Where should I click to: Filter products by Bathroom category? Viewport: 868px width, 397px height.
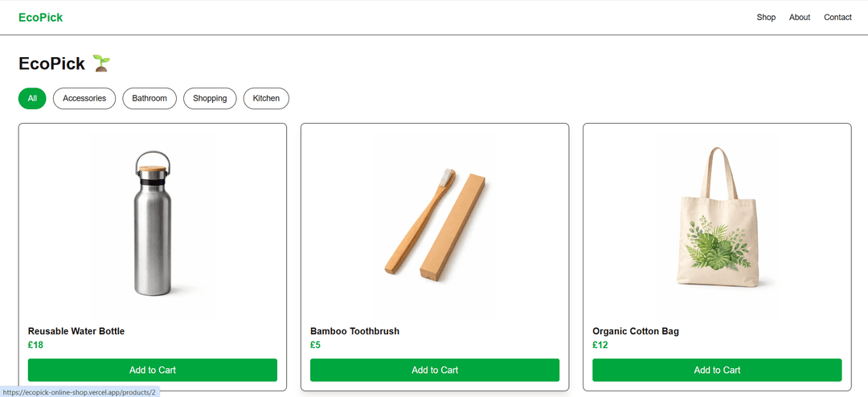click(x=149, y=98)
